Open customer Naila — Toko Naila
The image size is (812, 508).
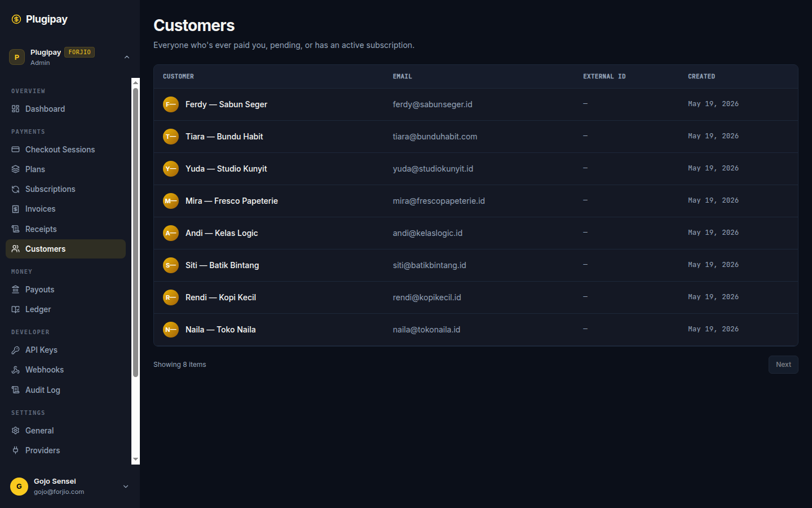(x=220, y=330)
